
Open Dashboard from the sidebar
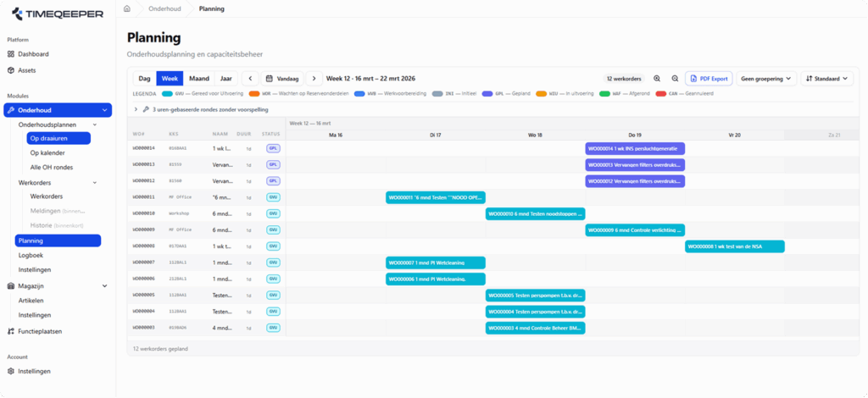[x=33, y=54]
